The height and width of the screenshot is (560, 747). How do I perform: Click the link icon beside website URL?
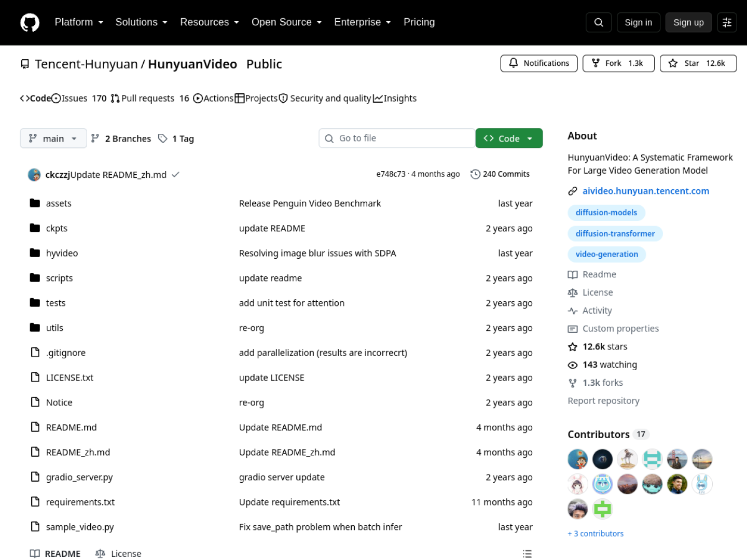(x=573, y=191)
